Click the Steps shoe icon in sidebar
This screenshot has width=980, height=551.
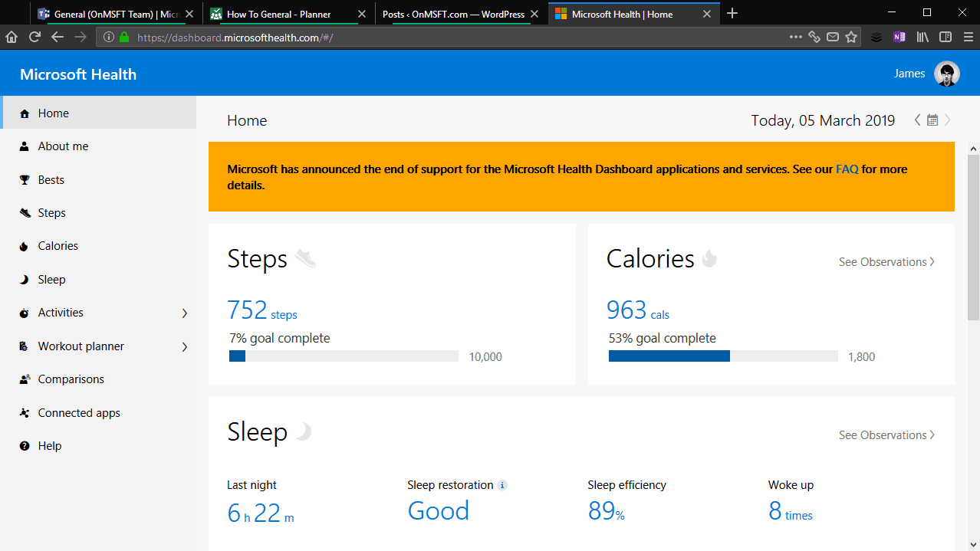(x=25, y=213)
